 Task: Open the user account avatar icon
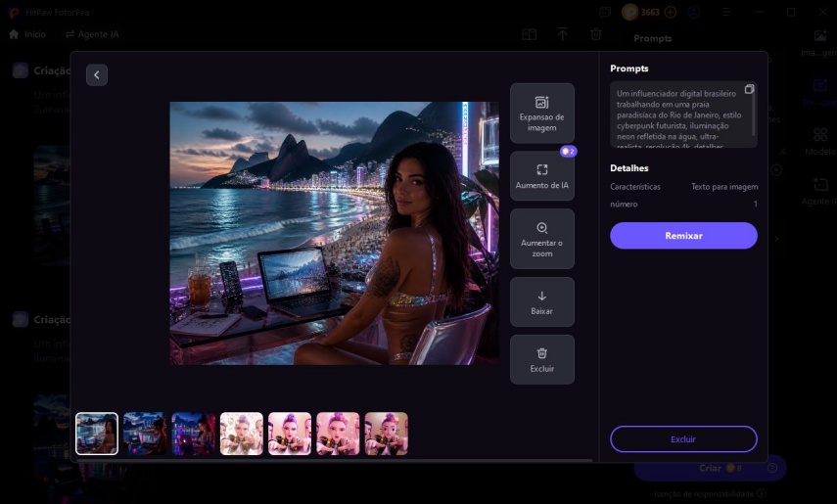[694, 13]
